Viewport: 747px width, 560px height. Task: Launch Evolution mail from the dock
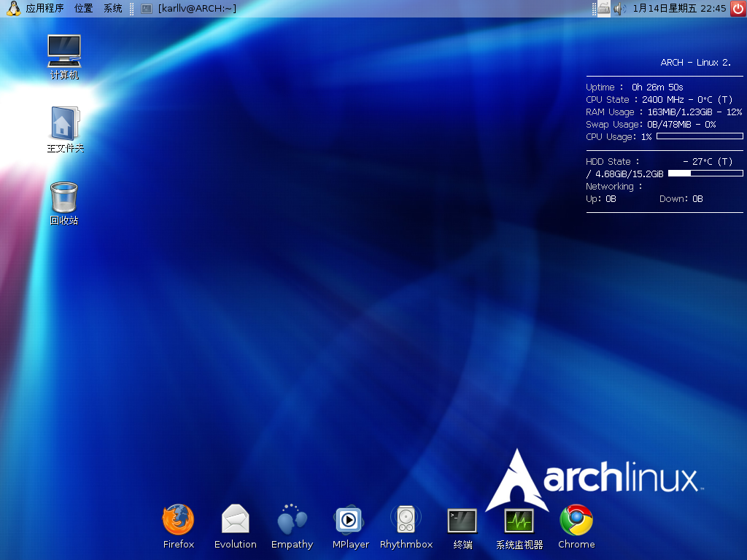pyautogui.click(x=236, y=526)
